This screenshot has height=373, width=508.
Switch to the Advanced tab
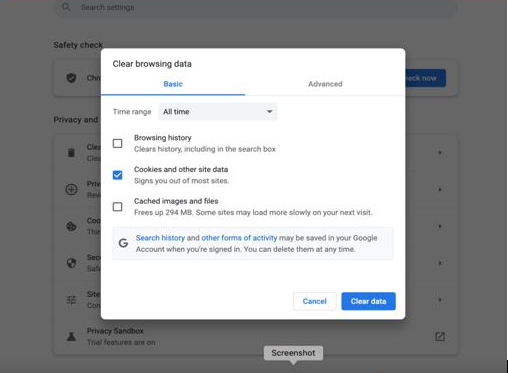click(325, 84)
